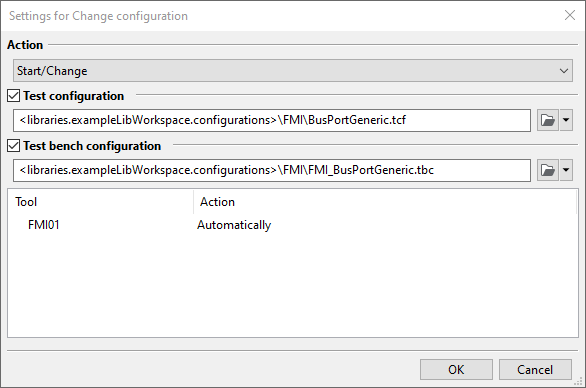
Task: Click the Tool column header
Action: [101, 202]
